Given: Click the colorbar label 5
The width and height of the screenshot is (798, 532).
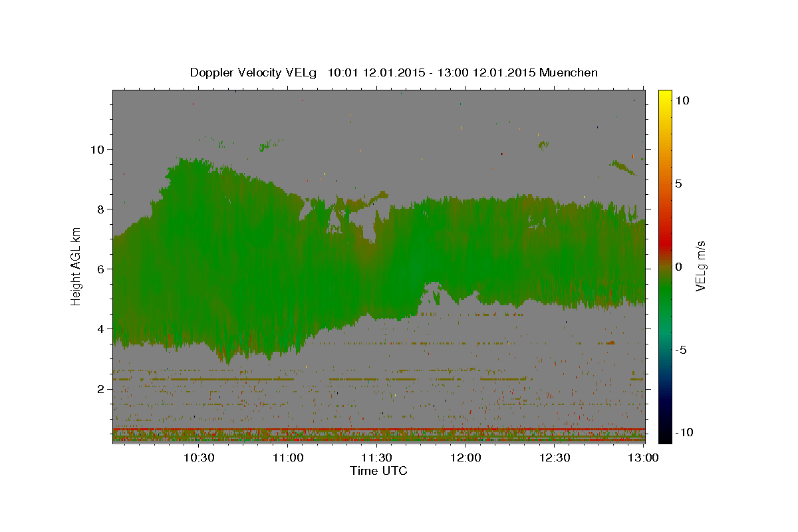Looking at the screenshot, I should (678, 184).
